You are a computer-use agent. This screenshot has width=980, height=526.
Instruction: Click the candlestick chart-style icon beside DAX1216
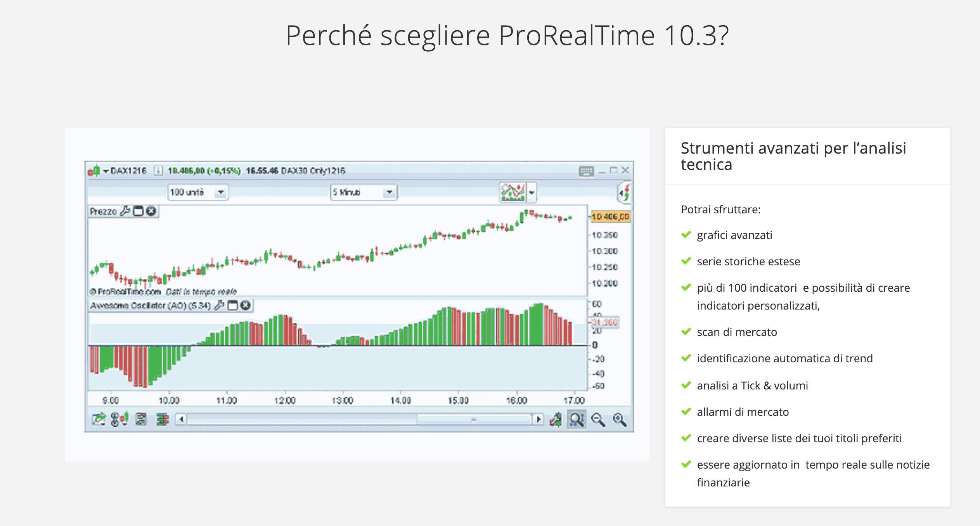94,171
